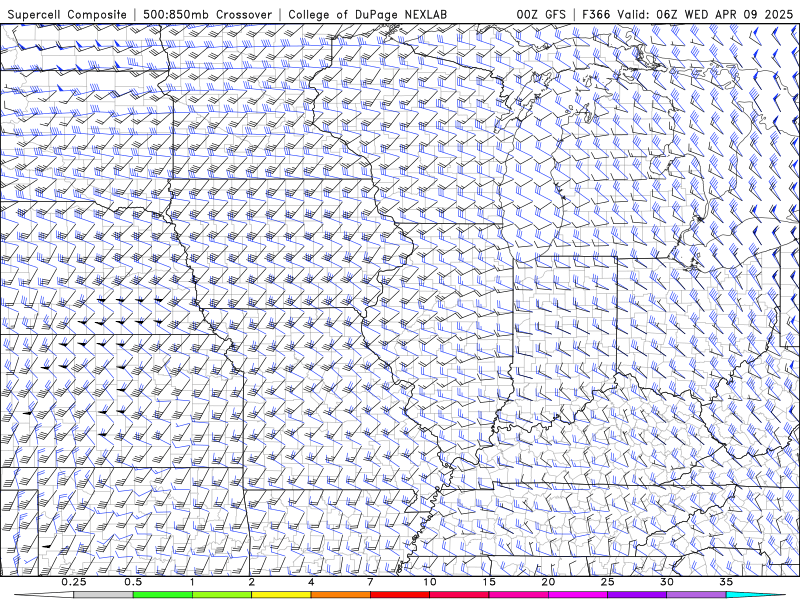
Task: Click the "College of DuPage NEXLAB" label
Action: pyautogui.click(x=367, y=14)
